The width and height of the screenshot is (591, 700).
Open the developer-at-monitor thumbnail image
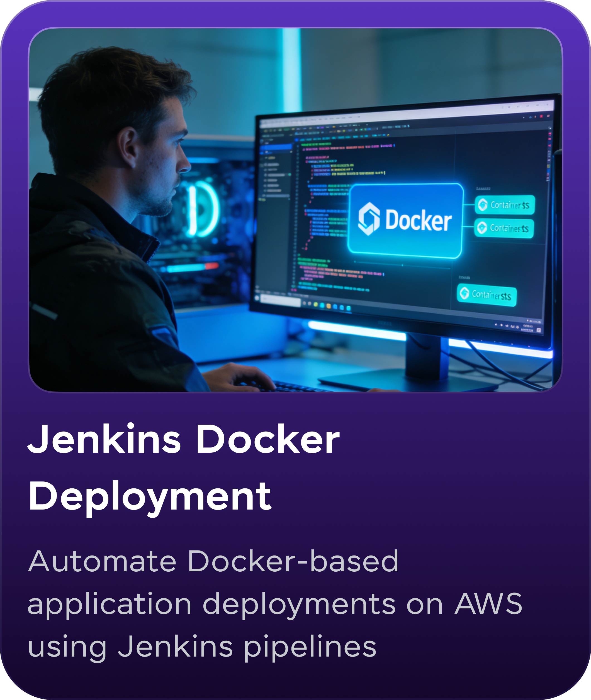(x=295, y=210)
